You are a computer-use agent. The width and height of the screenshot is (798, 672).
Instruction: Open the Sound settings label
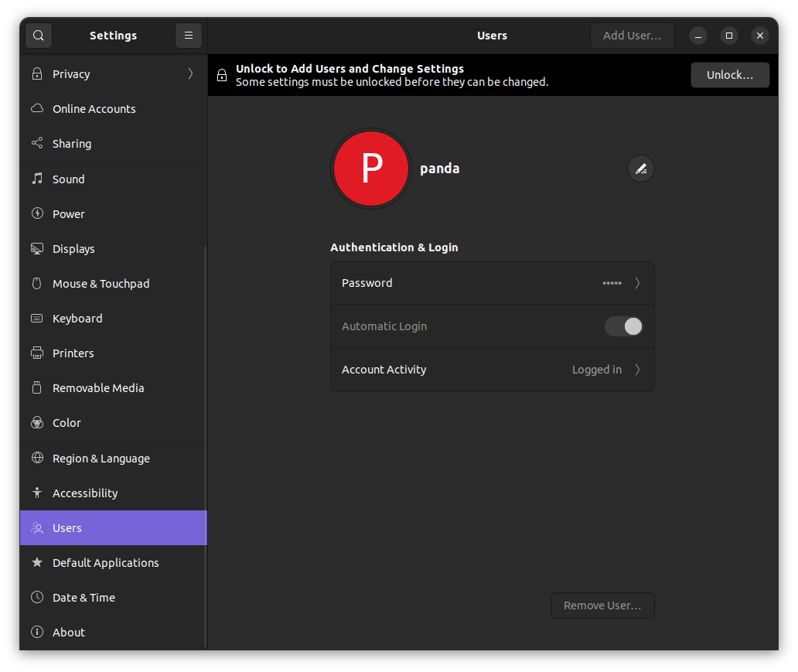pos(69,179)
